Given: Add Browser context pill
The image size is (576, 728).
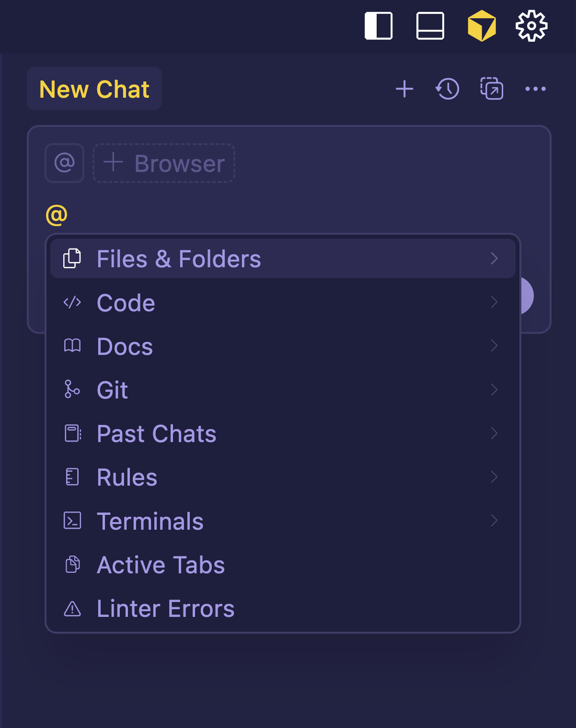Looking at the screenshot, I should tap(164, 163).
